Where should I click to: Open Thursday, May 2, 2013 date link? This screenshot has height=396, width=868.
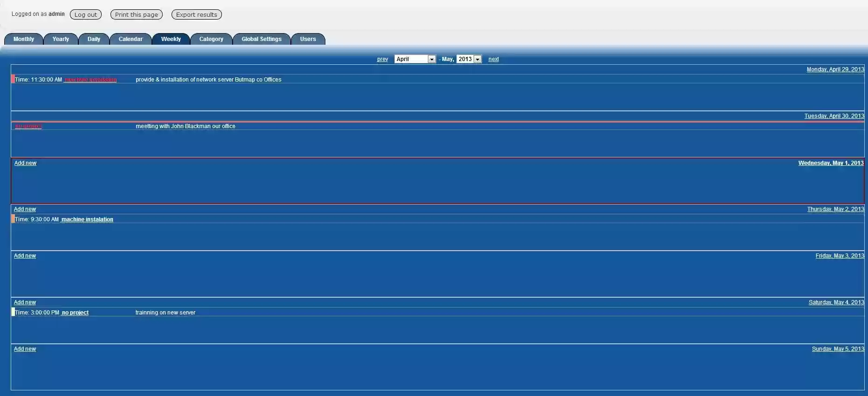pyautogui.click(x=835, y=209)
